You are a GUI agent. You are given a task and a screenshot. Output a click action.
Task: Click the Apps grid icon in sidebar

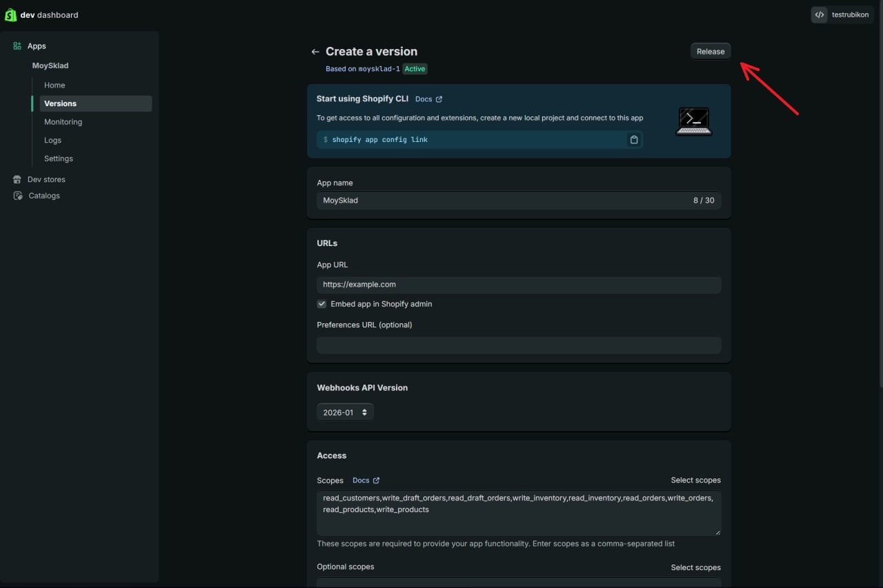click(17, 46)
